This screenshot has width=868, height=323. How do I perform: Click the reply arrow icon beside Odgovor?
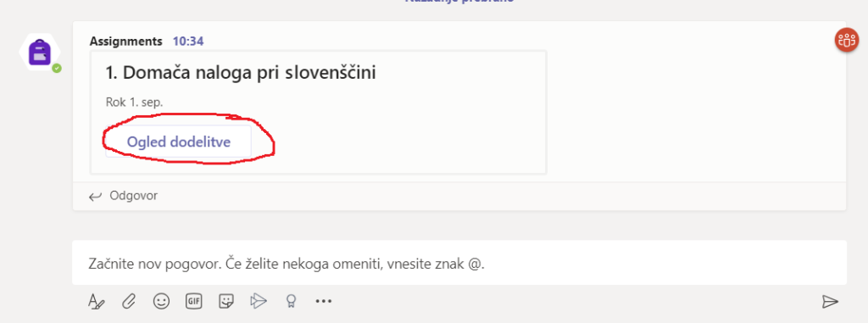point(95,196)
